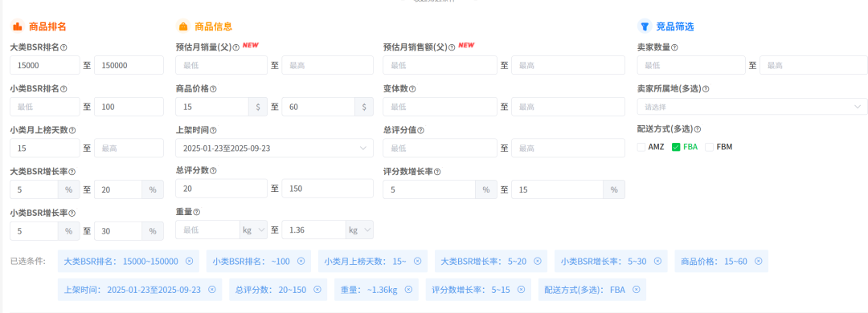Open help icon next to 商品价格 label
Viewport: 868px width, 313px height.
pos(214,88)
